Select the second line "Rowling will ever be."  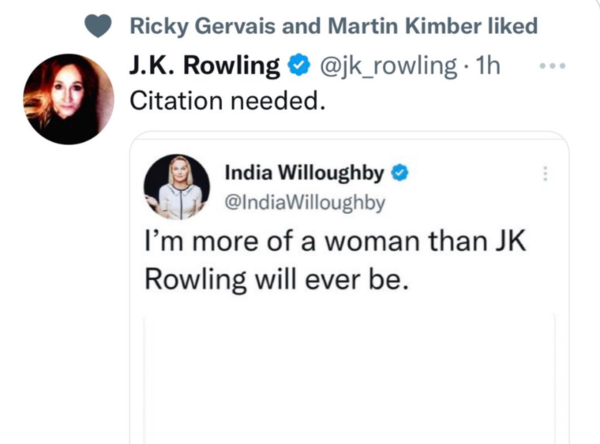(x=276, y=279)
